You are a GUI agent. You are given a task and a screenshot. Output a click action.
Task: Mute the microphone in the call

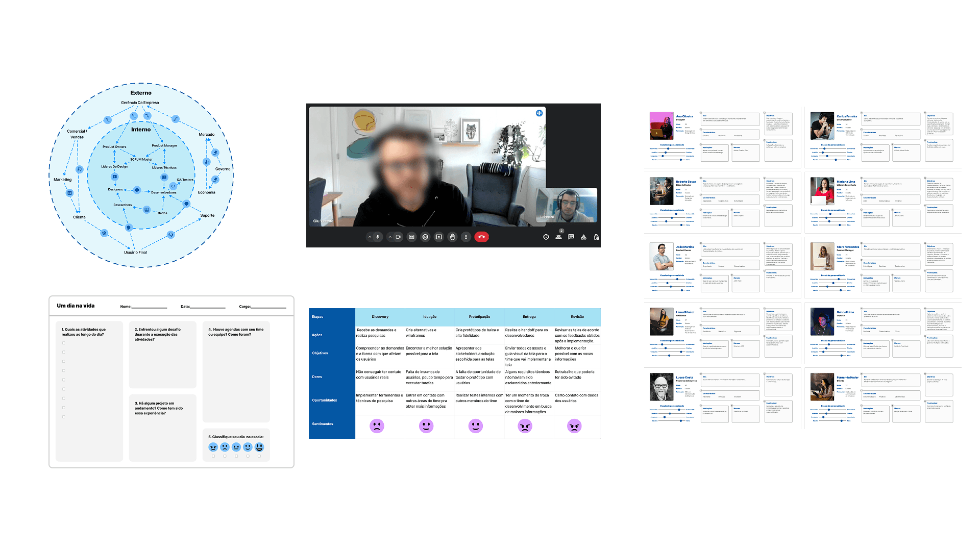coord(378,237)
